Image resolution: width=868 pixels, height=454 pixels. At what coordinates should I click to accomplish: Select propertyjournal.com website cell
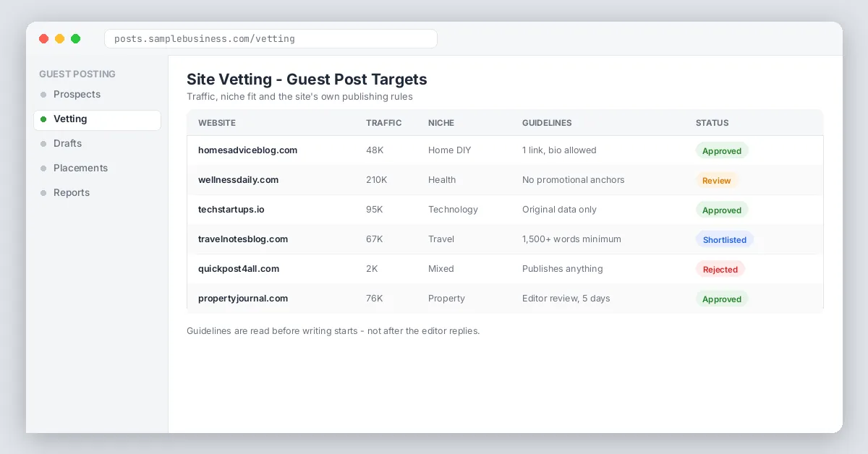(x=243, y=299)
